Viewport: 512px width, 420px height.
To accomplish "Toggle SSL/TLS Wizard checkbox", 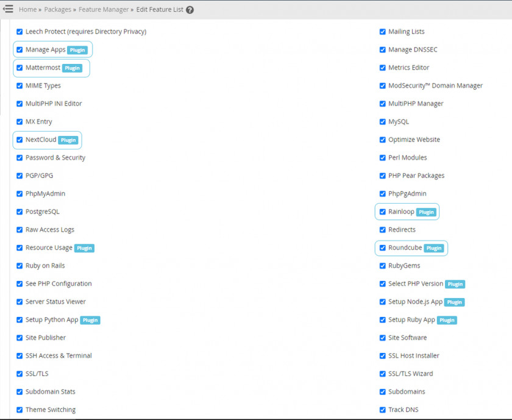I will coord(383,374).
